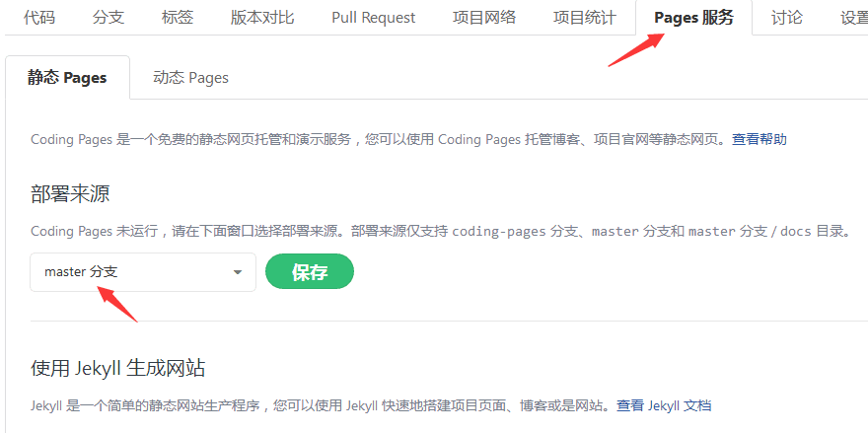
Task: View the 项目网络 tab
Action: pos(484,18)
